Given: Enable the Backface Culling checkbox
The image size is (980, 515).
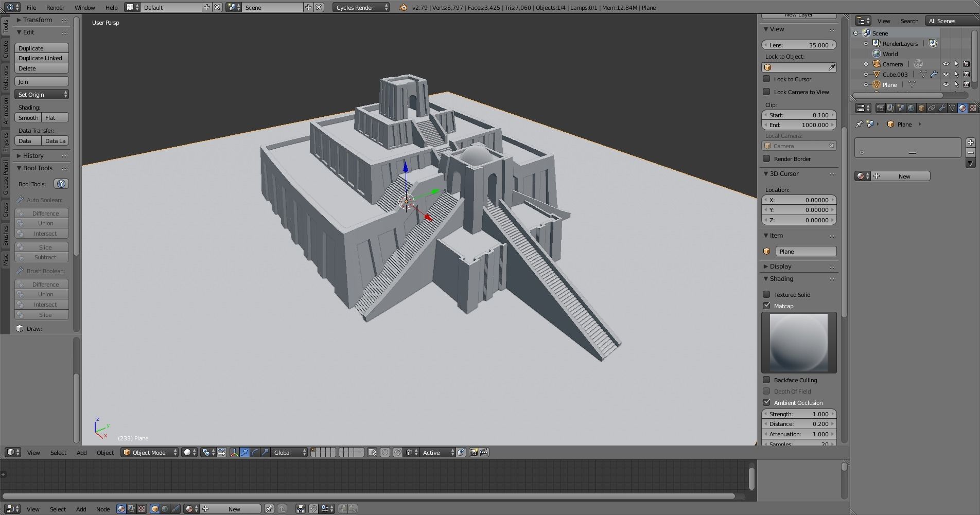Looking at the screenshot, I should [766, 380].
